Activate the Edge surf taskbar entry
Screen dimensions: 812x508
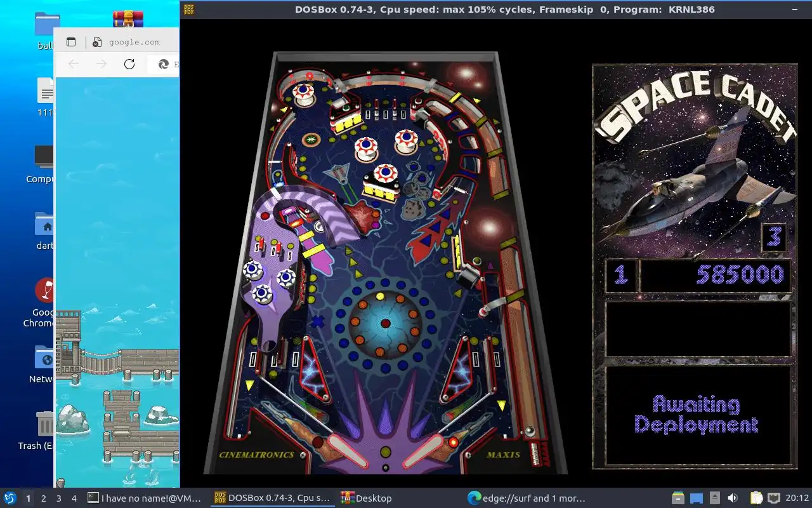click(x=527, y=498)
